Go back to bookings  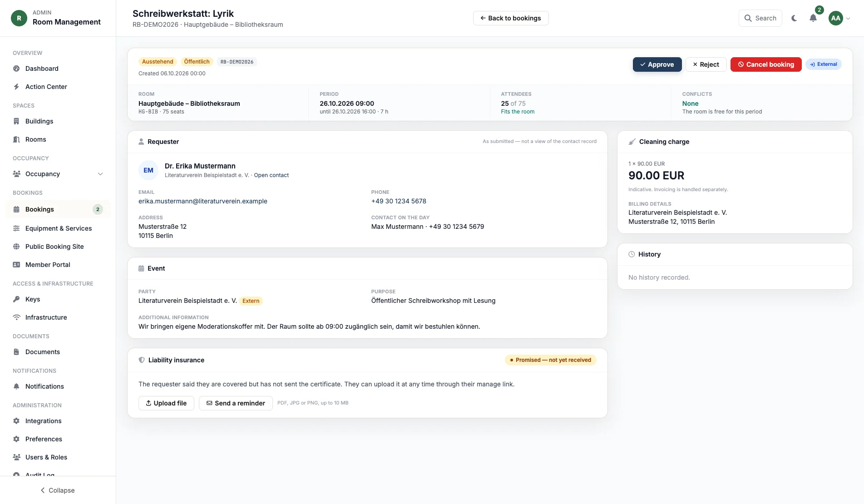511,18
